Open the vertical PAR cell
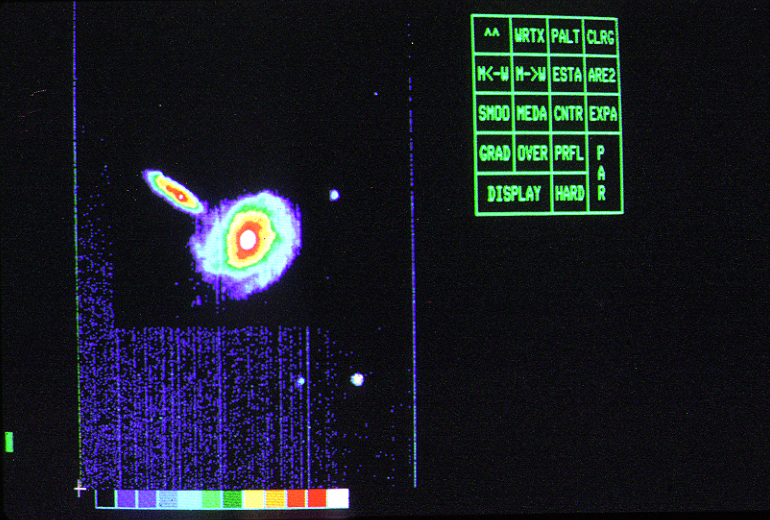The width and height of the screenshot is (770, 520). click(602, 174)
